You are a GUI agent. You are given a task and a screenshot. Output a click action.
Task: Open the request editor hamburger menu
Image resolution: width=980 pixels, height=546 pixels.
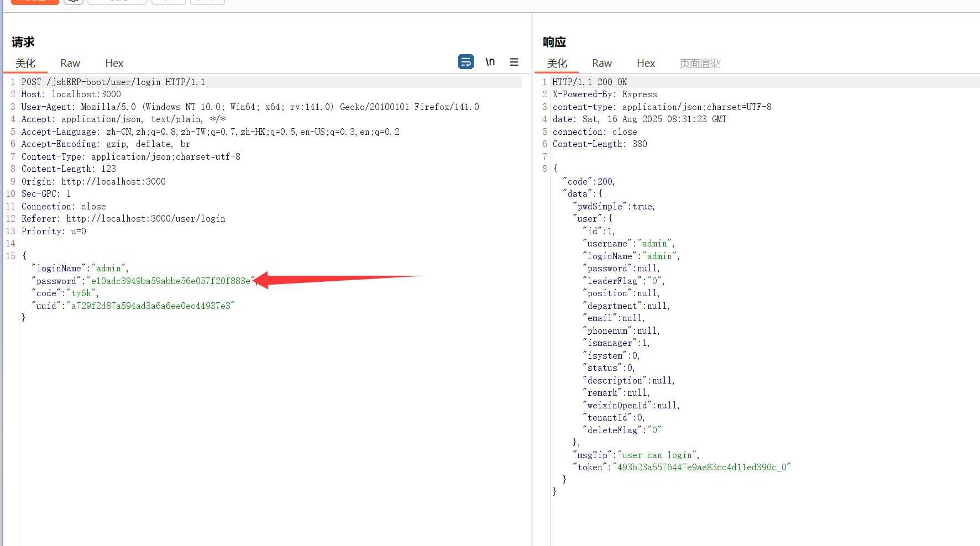coord(514,62)
